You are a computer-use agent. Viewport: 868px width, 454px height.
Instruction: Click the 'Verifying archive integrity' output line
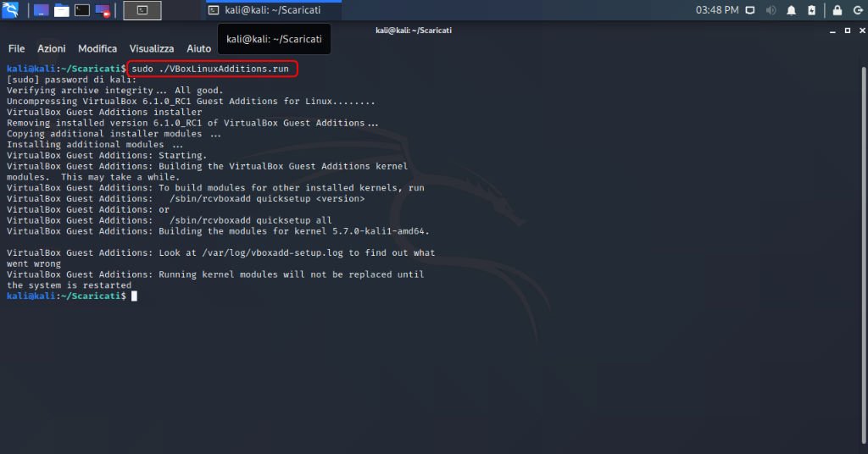click(x=114, y=91)
